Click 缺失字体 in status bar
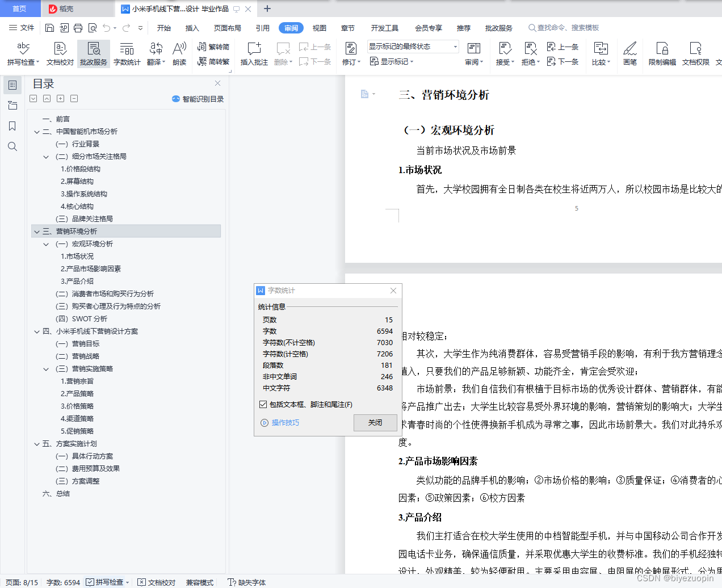 [x=246, y=582]
